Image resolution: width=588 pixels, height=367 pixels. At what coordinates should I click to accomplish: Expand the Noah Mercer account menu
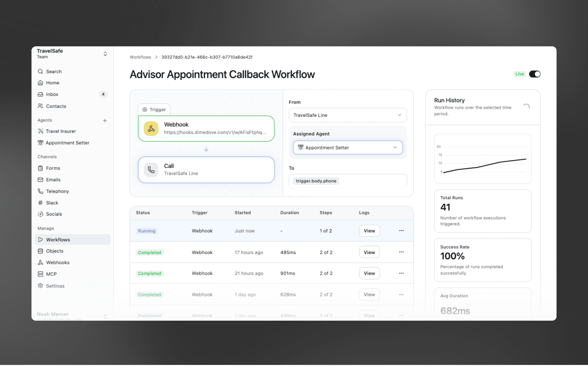pos(105,316)
